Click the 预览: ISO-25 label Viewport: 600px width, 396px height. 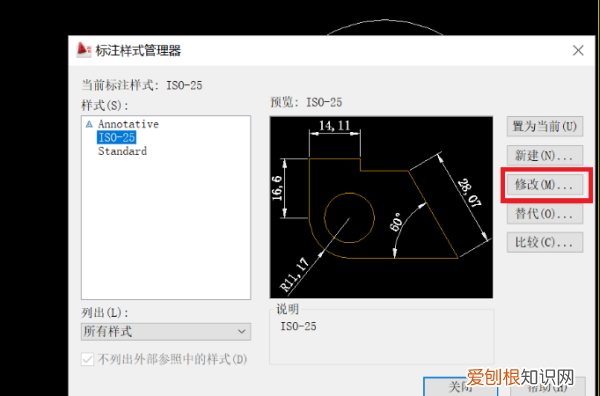coord(306,102)
